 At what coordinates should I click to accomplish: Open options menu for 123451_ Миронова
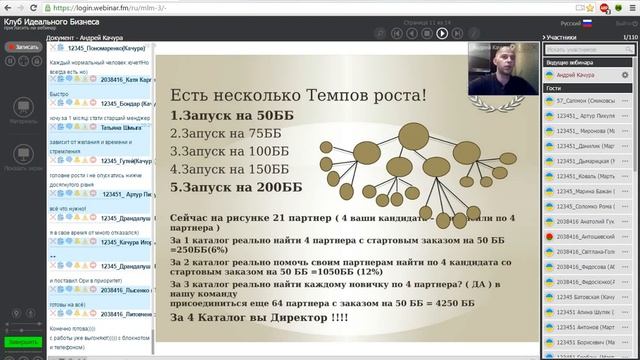point(625,131)
